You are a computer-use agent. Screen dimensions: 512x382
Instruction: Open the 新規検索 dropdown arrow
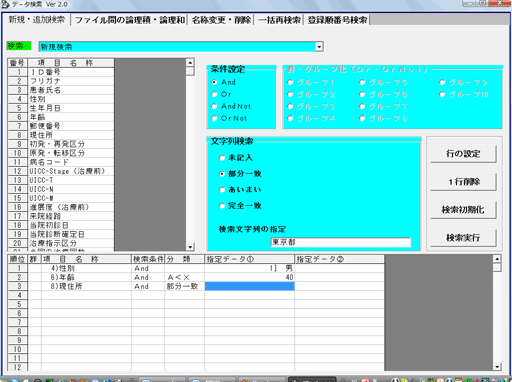(x=319, y=47)
